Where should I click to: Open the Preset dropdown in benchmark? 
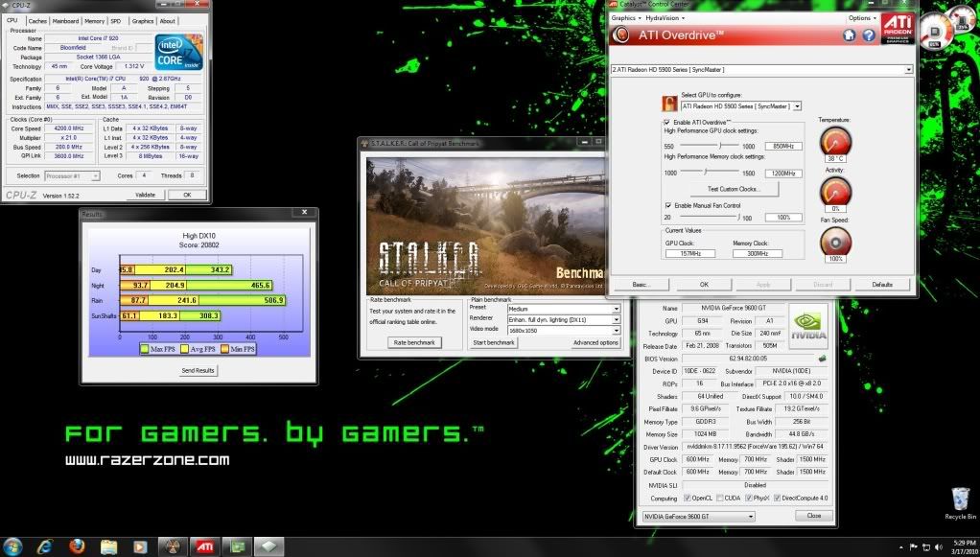click(x=616, y=309)
